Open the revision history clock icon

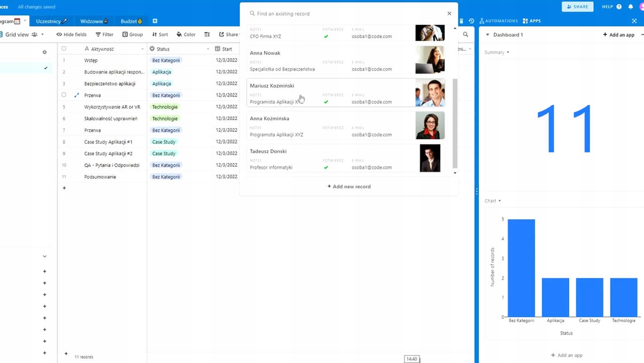pos(471,21)
